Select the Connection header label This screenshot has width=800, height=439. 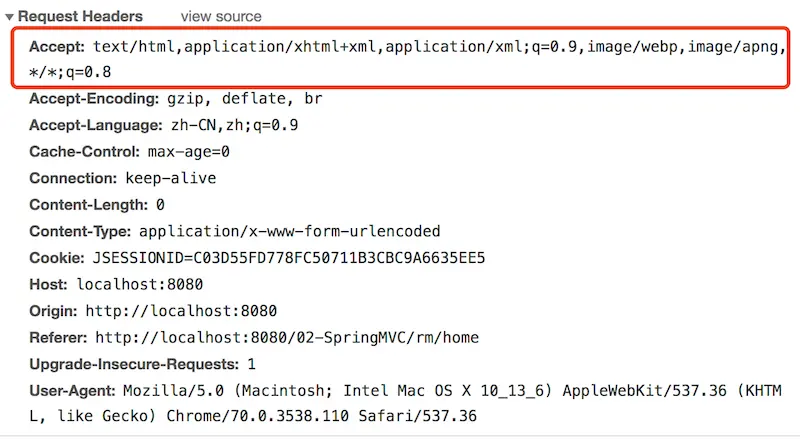[x=72, y=178]
